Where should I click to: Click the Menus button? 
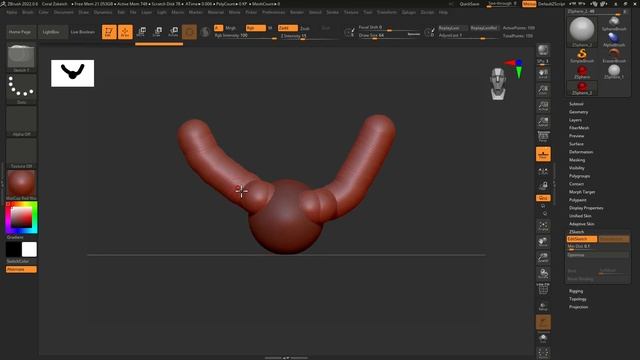click(529, 4)
